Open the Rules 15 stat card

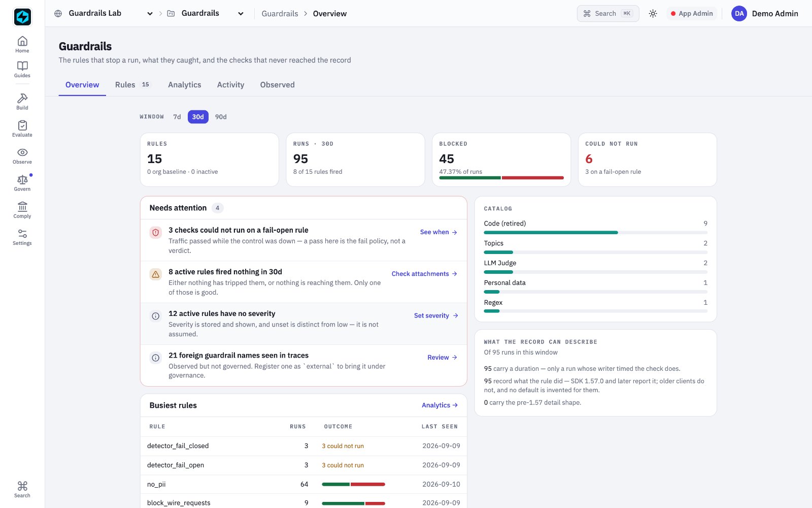point(210,160)
